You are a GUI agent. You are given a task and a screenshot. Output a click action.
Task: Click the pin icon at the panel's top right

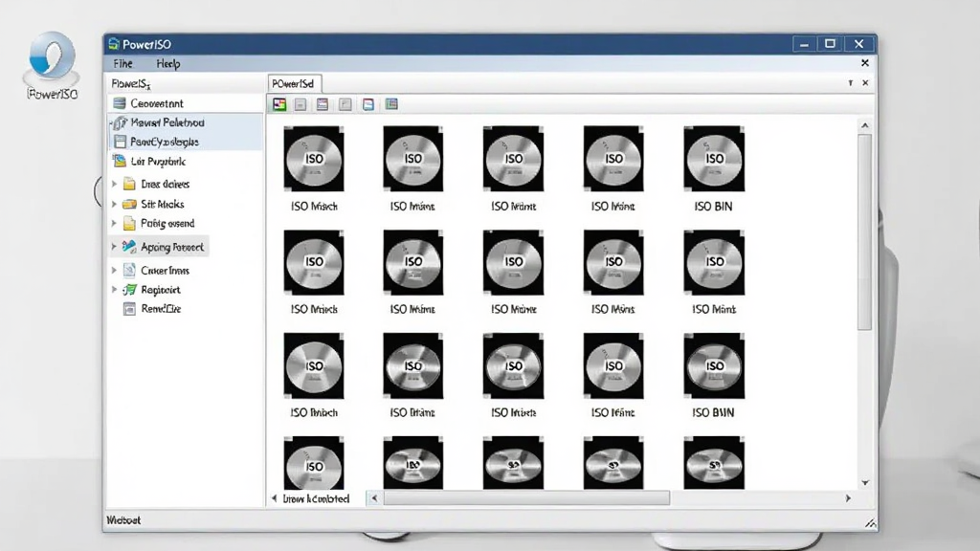coord(851,82)
